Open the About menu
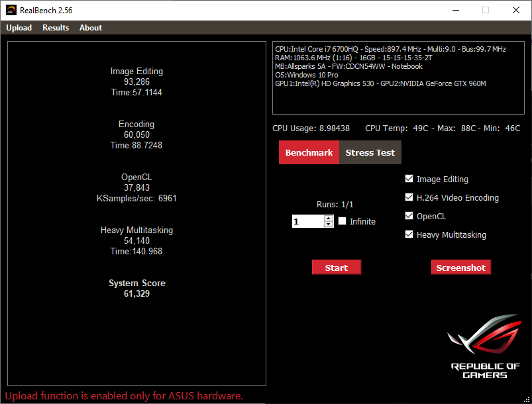The image size is (532, 404). [91, 28]
